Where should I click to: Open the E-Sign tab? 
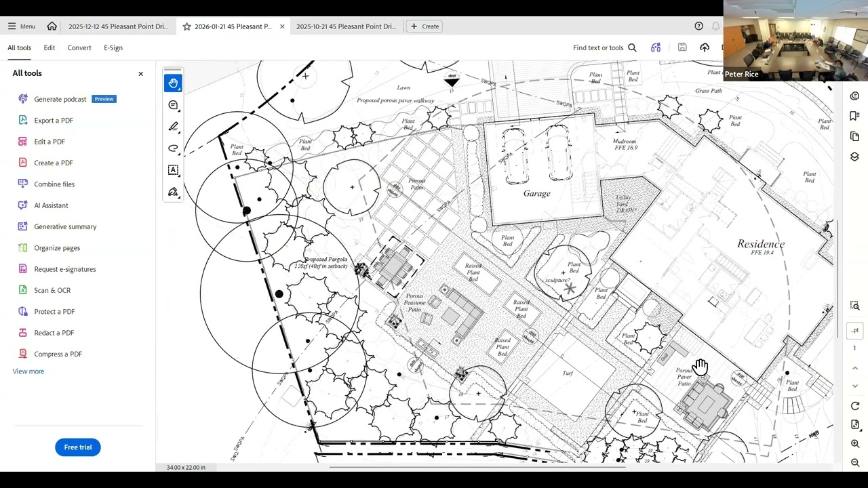(x=113, y=47)
